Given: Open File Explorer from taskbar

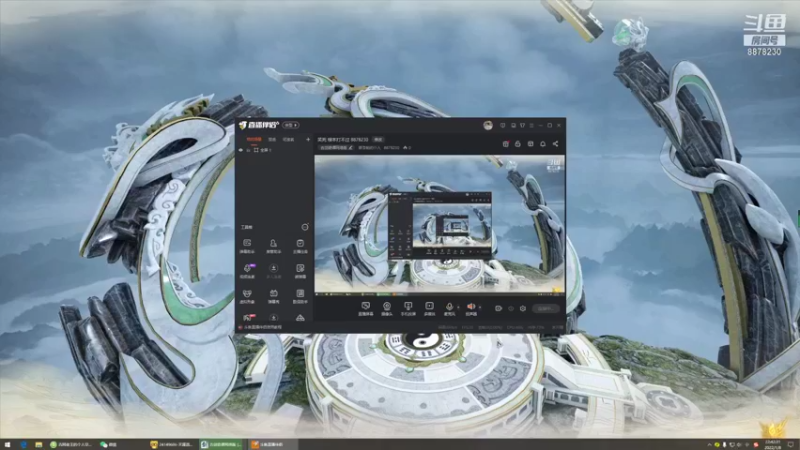Looking at the screenshot, I should tap(39, 444).
